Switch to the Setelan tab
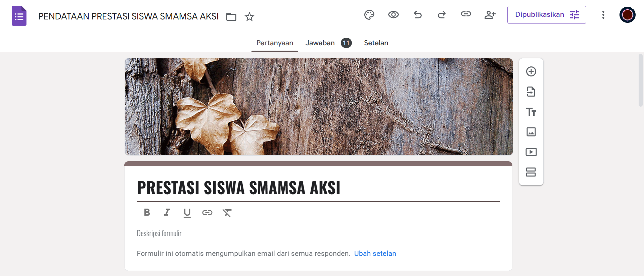The image size is (644, 276). coord(376,43)
